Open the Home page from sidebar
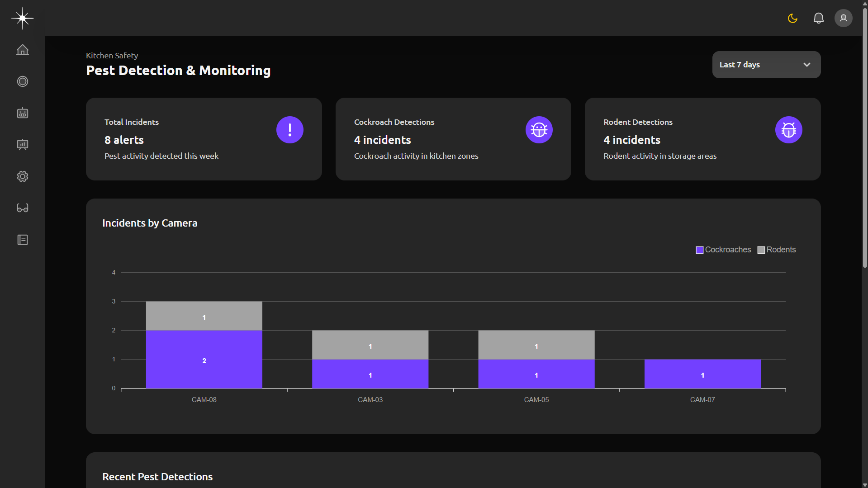 pos(22,50)
